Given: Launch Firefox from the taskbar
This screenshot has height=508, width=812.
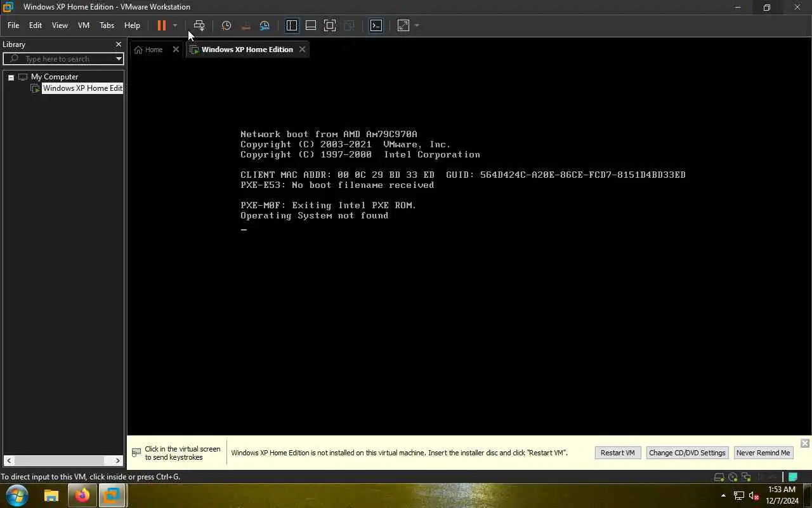Looking at the screenshot, I should [x=82, y=495].
